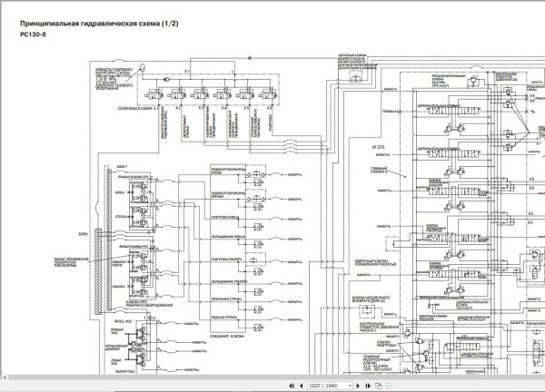Go to the previous page
The image size is (545, 392).
[x=301, y=386]
